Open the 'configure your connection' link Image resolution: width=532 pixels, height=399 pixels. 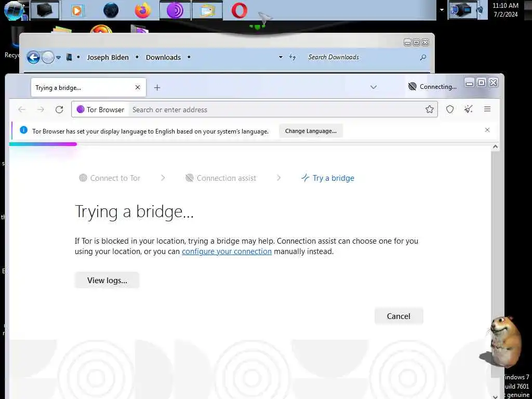tap(227, 251)
